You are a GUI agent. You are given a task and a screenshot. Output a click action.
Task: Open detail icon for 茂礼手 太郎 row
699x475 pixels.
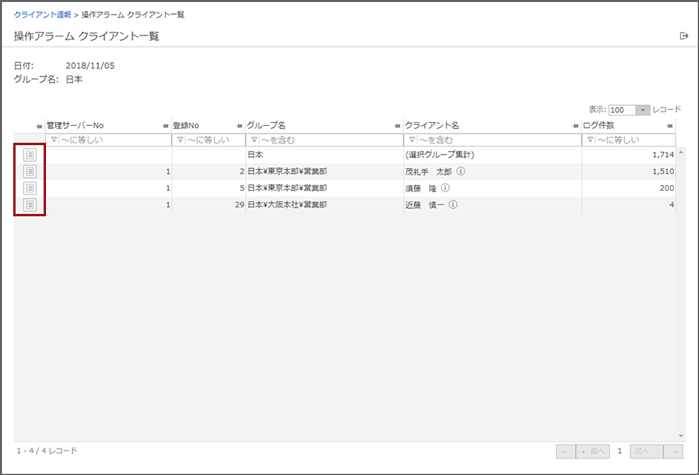(30, 171)
